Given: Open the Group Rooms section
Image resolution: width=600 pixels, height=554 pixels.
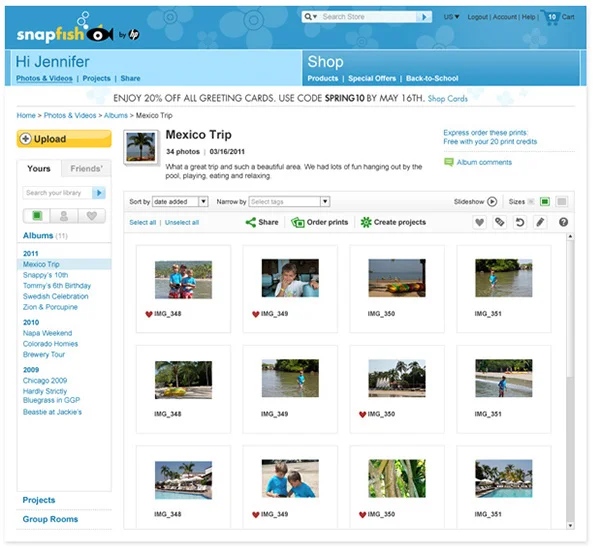Looking at the screenshot, I should point(50,520).
